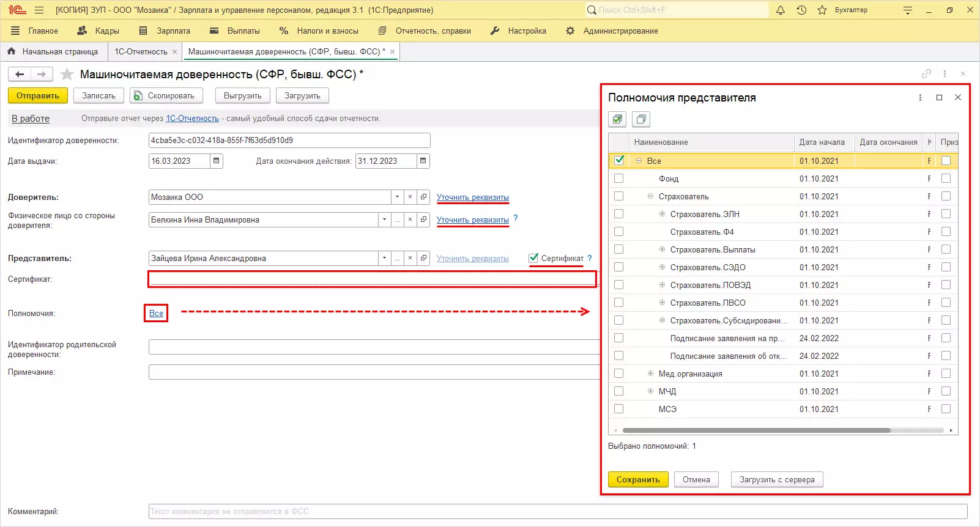Uncheck the Все powers row checkbox
This screenshot has width=980, height=527.
pyautogui.click(x=619, y=160)
